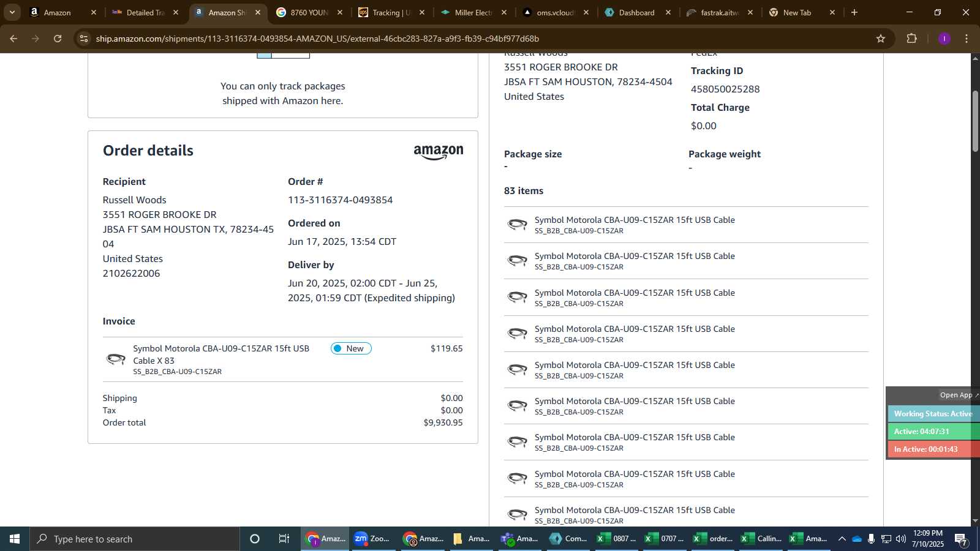This screenshot has height=551, width=980.
Task: Switch to the Miller Electr tab
Action: click(x=473, y=12)
